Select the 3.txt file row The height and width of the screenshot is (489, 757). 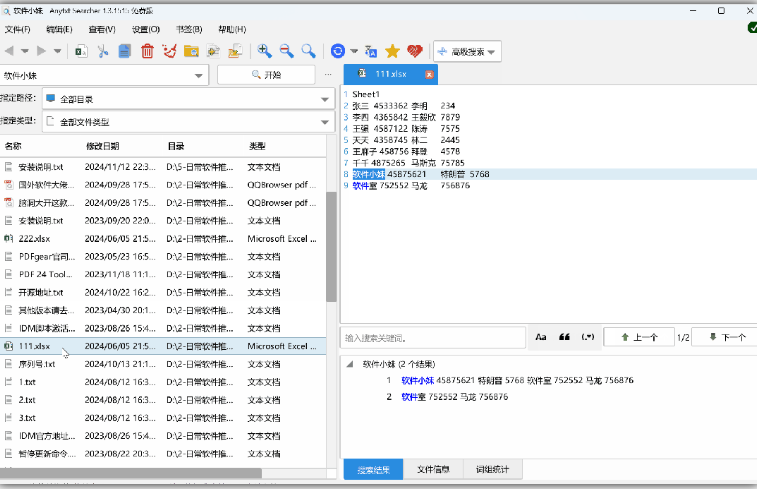pos(163,418)
